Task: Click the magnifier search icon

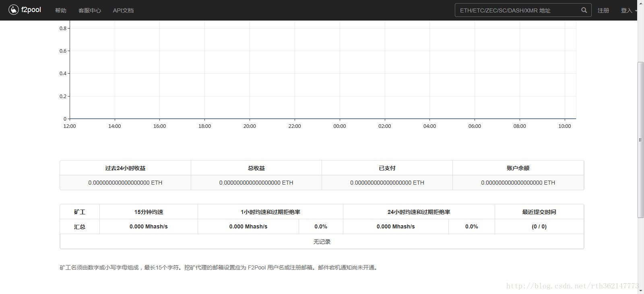Action: click(584, 10)
